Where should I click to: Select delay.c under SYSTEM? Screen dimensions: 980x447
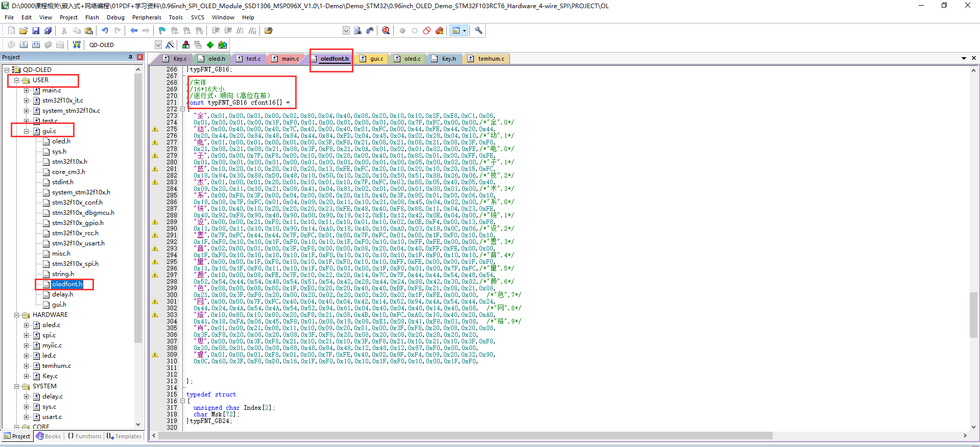click(x=53, y=396)
